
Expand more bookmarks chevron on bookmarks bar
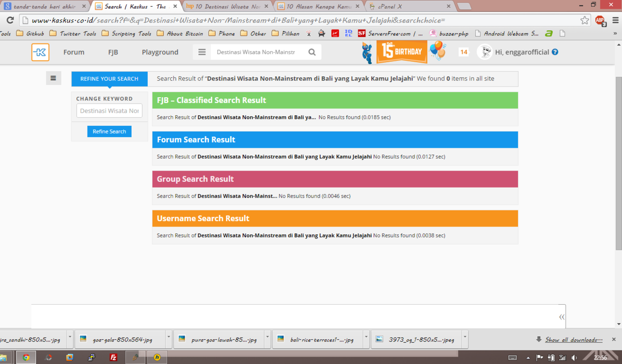click(x=615, y=34)
